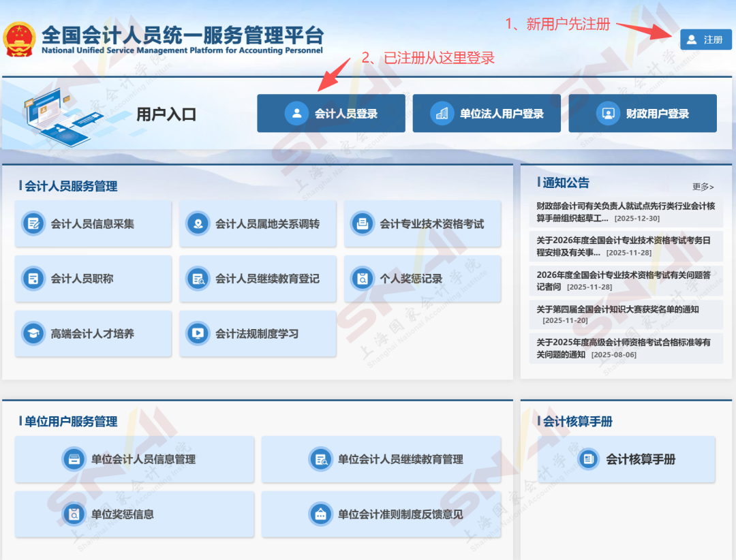Screen dimensions: 736x560
Task: Select the 会计人员信息采集 icon
Action: pos(35,224)
